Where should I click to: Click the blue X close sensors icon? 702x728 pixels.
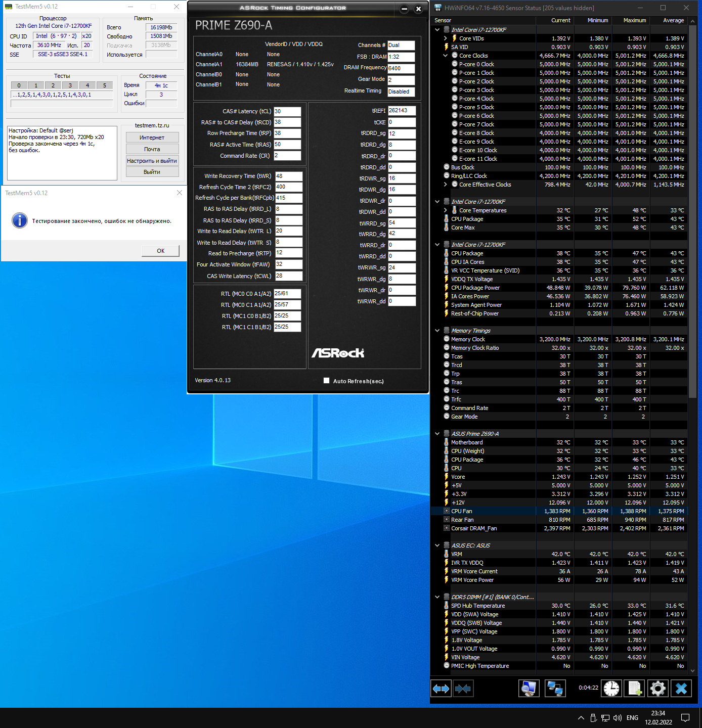[x=681, y=688]
